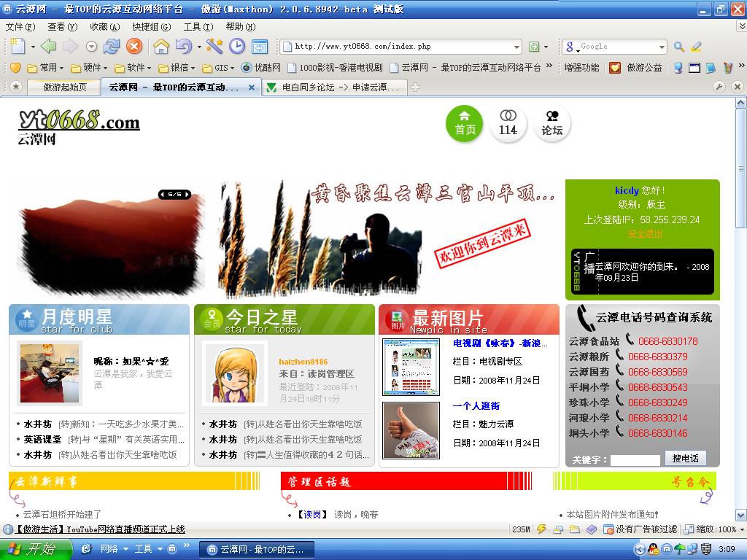Click the blue Refresh page icon
Screen dimensions: 747x560
point(112,47)
